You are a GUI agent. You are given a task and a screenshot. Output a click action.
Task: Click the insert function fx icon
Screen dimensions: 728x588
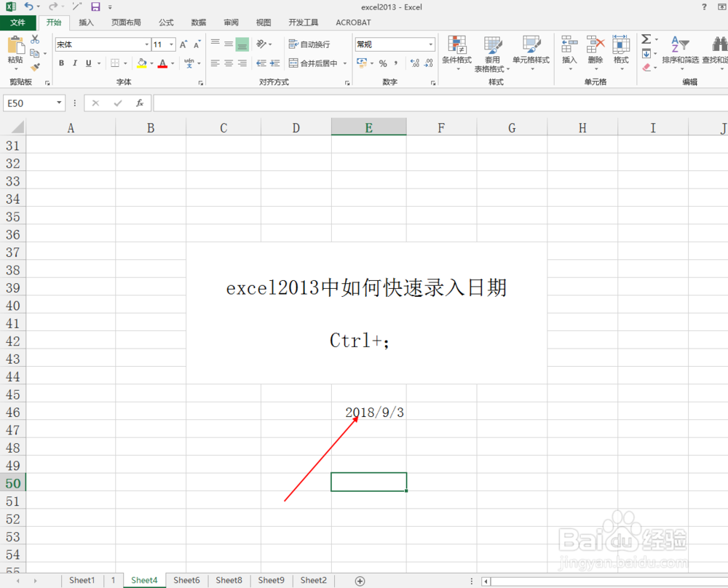[x=140, y=103]
